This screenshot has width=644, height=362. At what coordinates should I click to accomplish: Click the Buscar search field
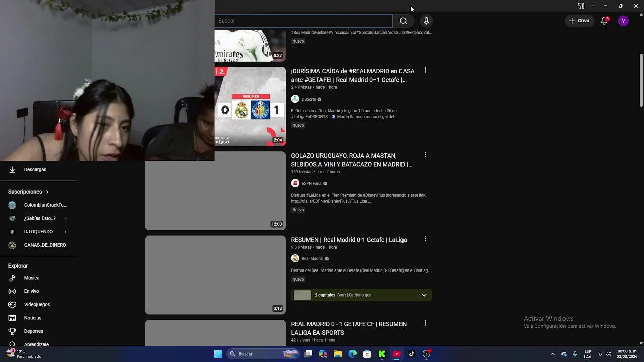coord(303,21)
